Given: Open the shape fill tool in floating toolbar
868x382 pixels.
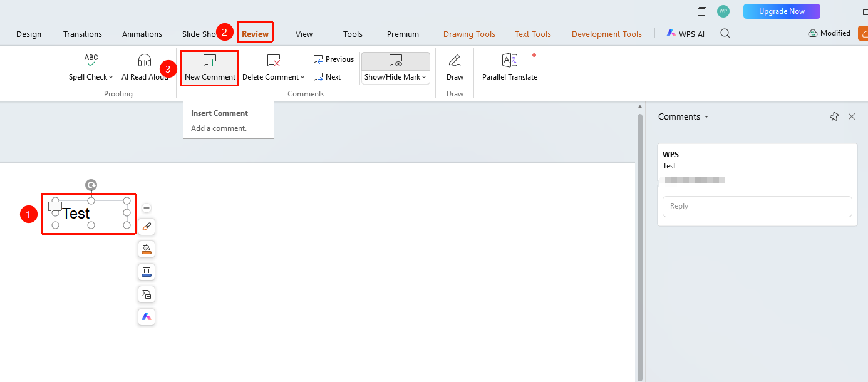Looking at the screenshot, I should point(147,249).
